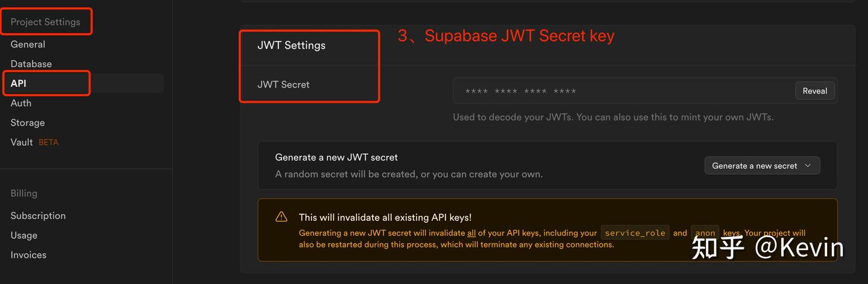Open Storage settings
Screen dimensions: 868x284
pos(28,122)
